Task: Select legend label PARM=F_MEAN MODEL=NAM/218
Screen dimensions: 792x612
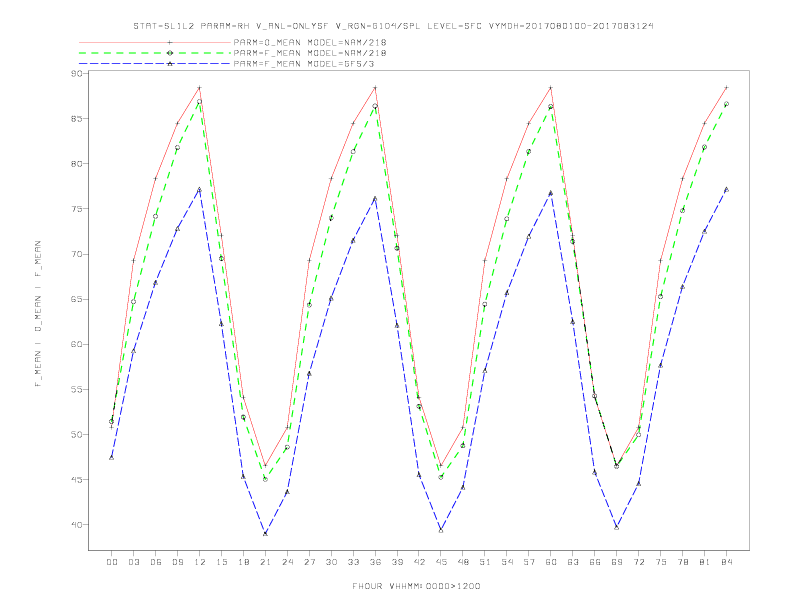Action: pyautogui.click(x=310, y=53)
